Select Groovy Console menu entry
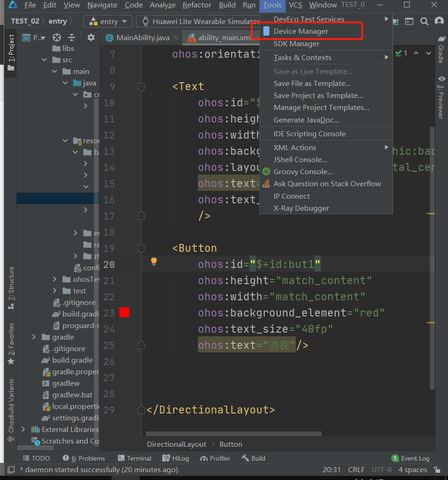The height and width of the screenshot is (480, 448). pyautogui.click(x=326, y=172)
